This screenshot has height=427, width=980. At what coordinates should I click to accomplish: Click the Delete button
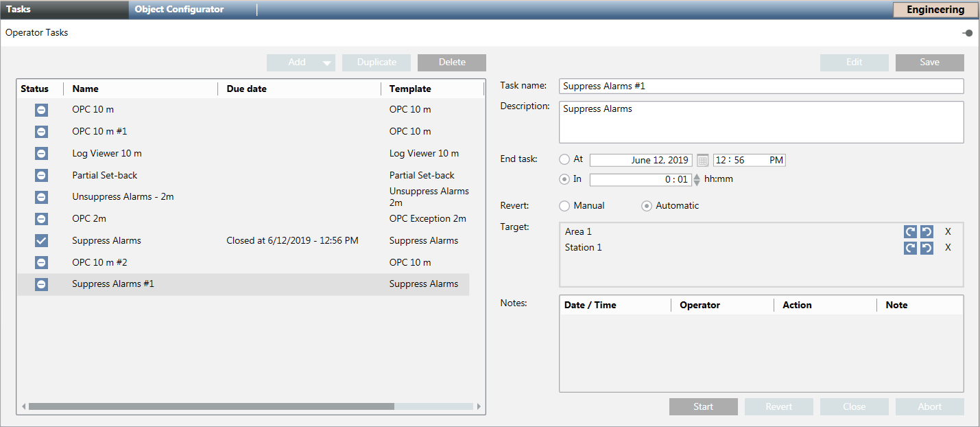pyautogui.click(x=452, y=62)
